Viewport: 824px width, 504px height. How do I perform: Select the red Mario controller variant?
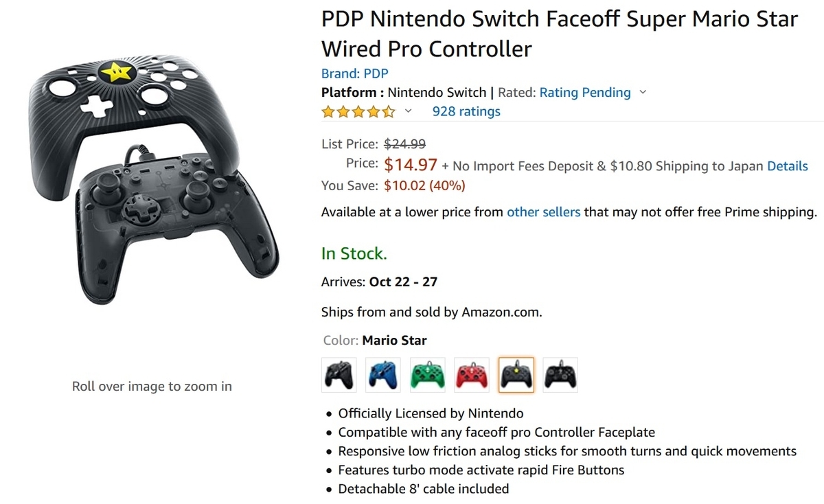click(471, 374)
